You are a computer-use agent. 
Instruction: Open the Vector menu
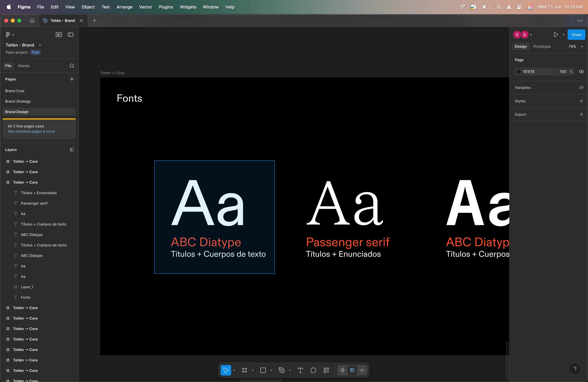pyautogui.click(x=146, y=7)
